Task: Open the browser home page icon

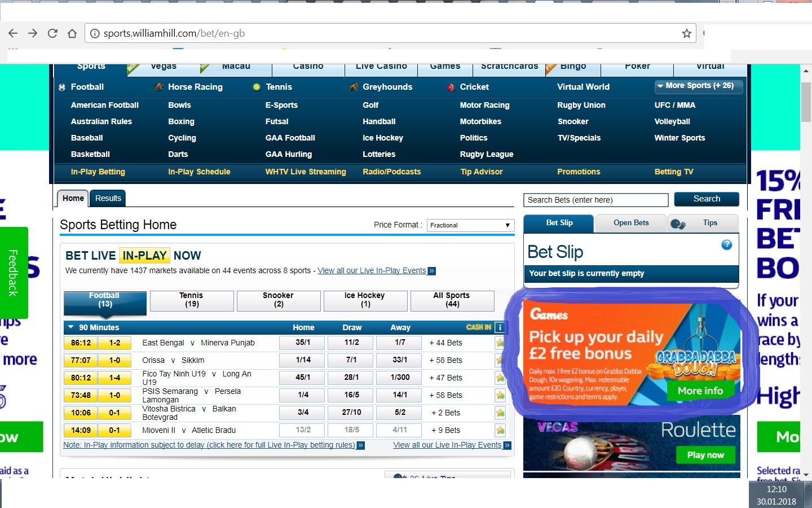Action: [x=72, y=33]
